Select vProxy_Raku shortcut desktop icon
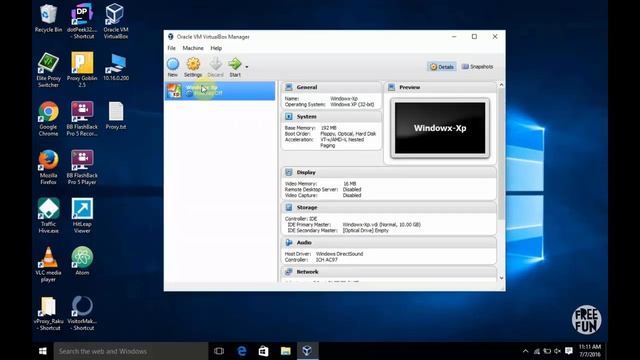 point(48,313)
